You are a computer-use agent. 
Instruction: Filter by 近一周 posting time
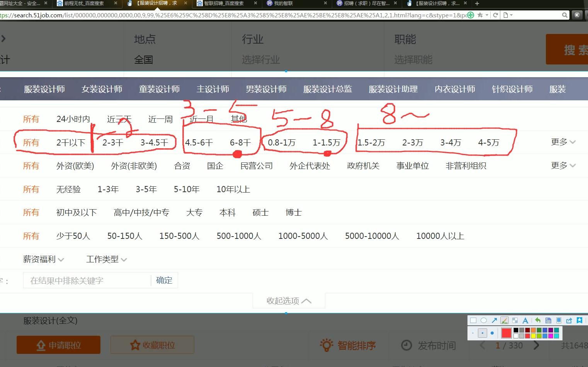(x=160, y=119)
